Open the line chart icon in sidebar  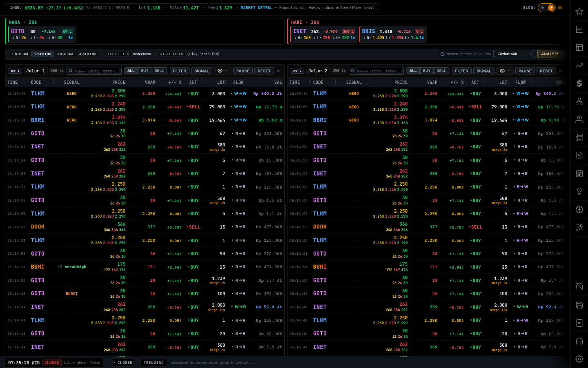[x=579, y=29]
